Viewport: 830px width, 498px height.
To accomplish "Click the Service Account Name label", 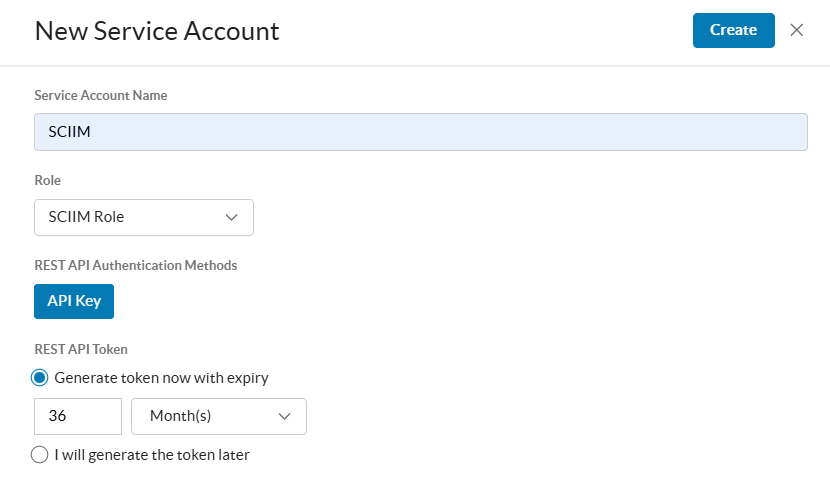I will (x=100, y=96).
